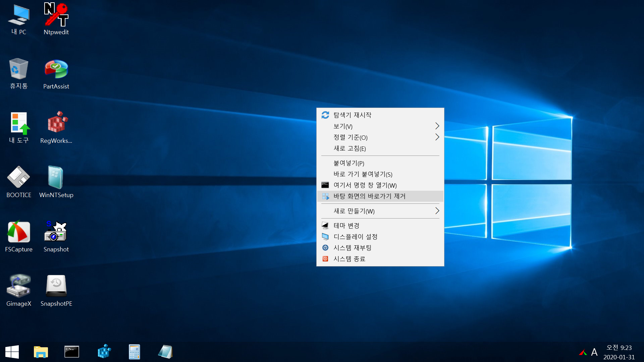This screenshot has height=362, width=644.
Task: Click 바탕 화면의 바로가기 제거 entry
Action: [x=380, y=196]
